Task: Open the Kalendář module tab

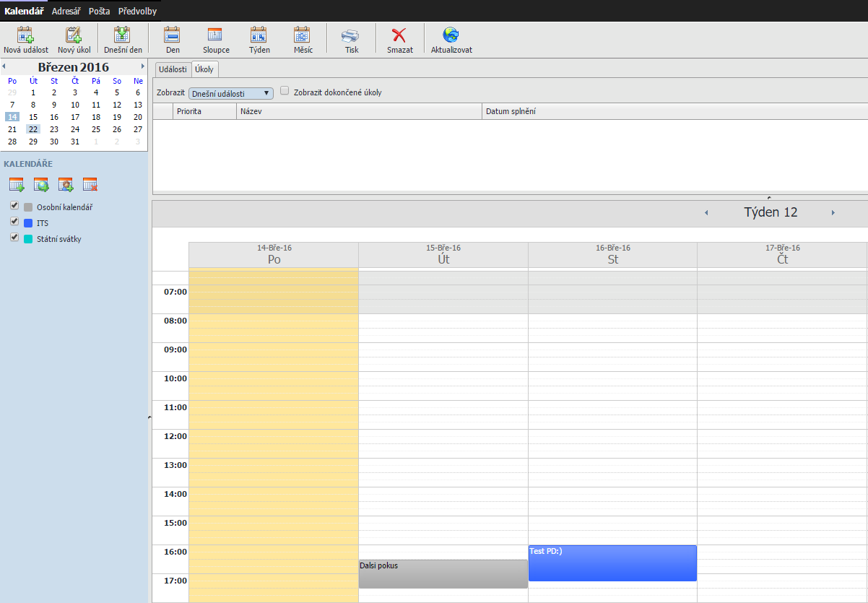Action: tap(24, 11)
